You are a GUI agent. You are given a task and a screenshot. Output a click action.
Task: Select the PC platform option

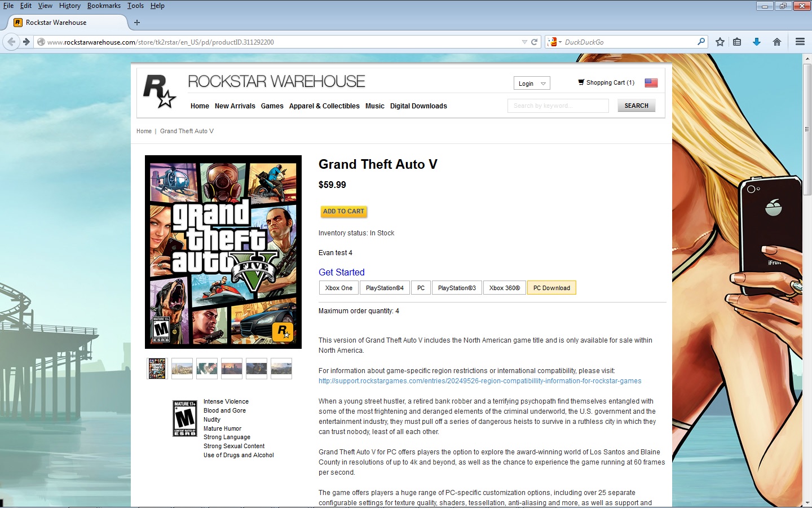421,288
